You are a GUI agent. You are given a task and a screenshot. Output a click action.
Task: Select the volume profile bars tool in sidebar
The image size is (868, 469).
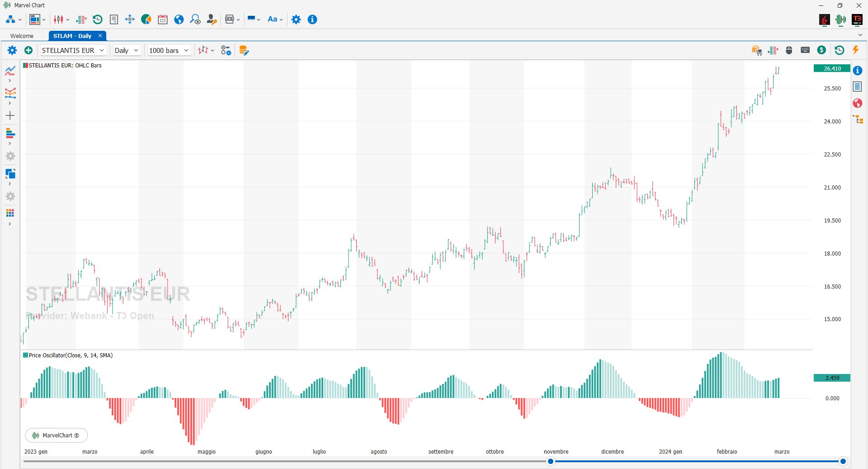(10, 133)
